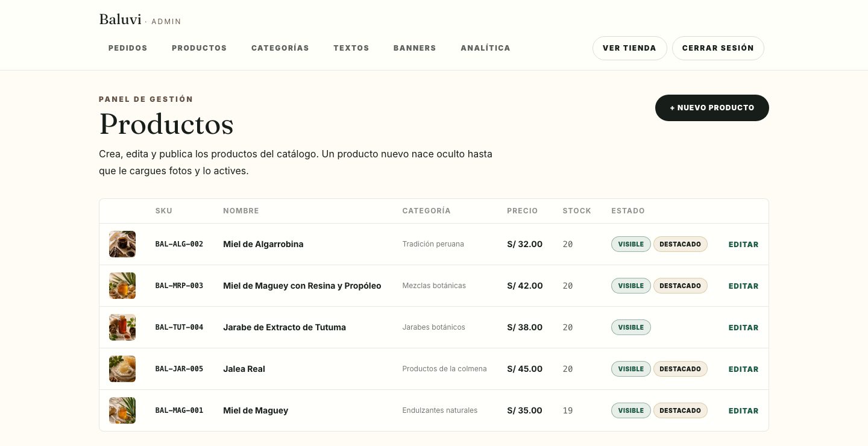This screenshot has height=446, width=868.
Task: Click Destacado badge on BAL-MAG-001 row
Action: [681, 410]
